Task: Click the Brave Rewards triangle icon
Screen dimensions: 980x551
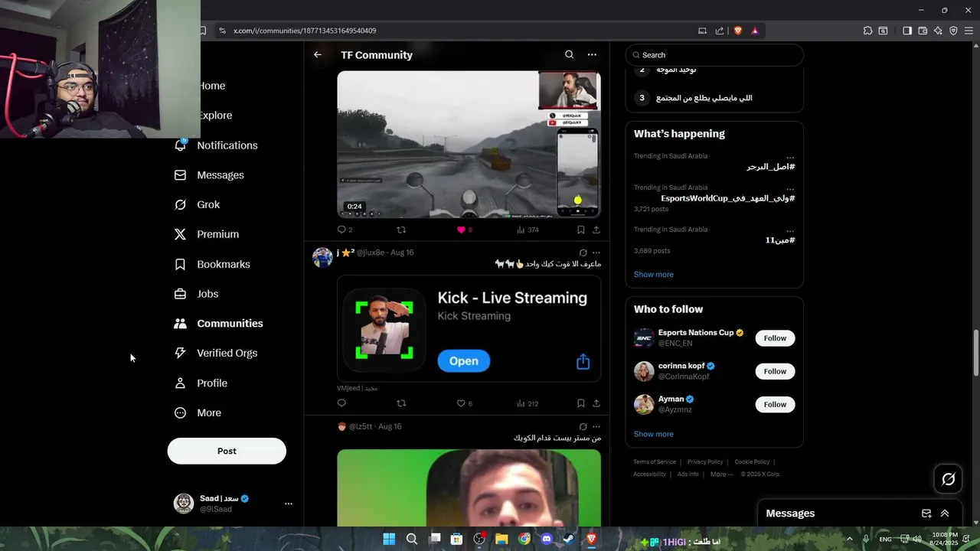Action: (x=755, y=31)
